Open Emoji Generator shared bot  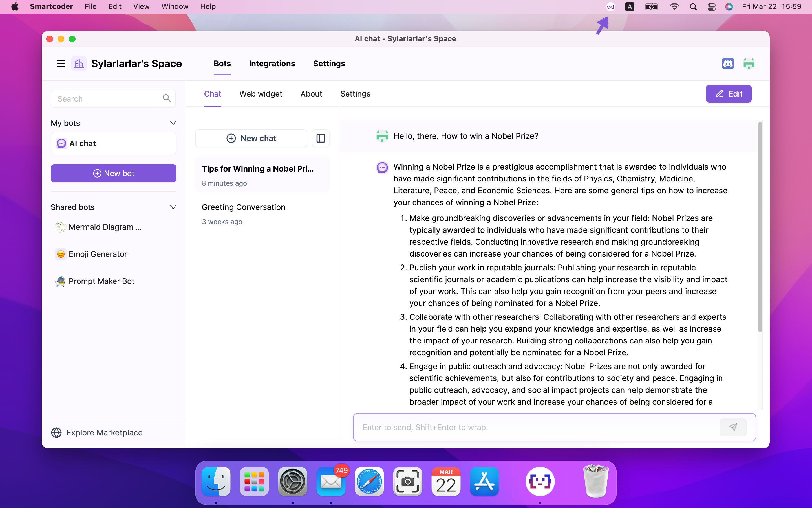point(113,254)
